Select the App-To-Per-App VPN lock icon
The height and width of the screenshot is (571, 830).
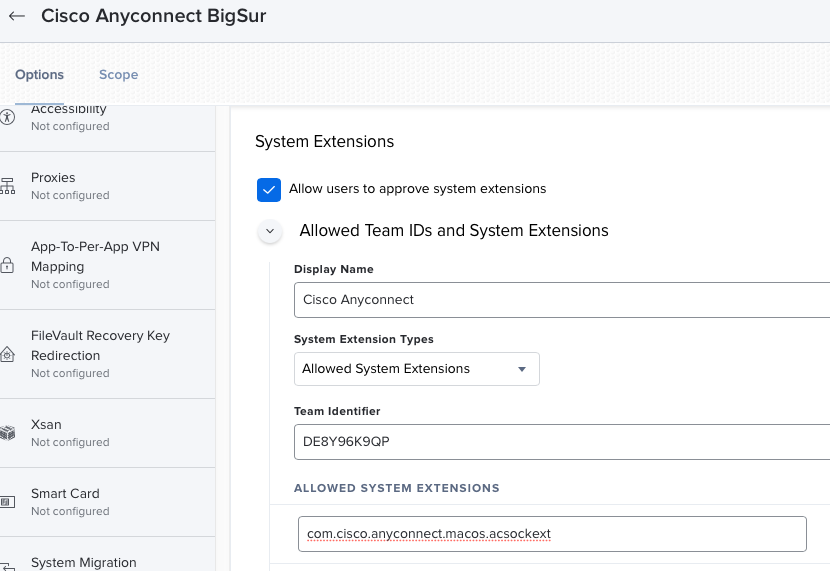tap(7, 265)
